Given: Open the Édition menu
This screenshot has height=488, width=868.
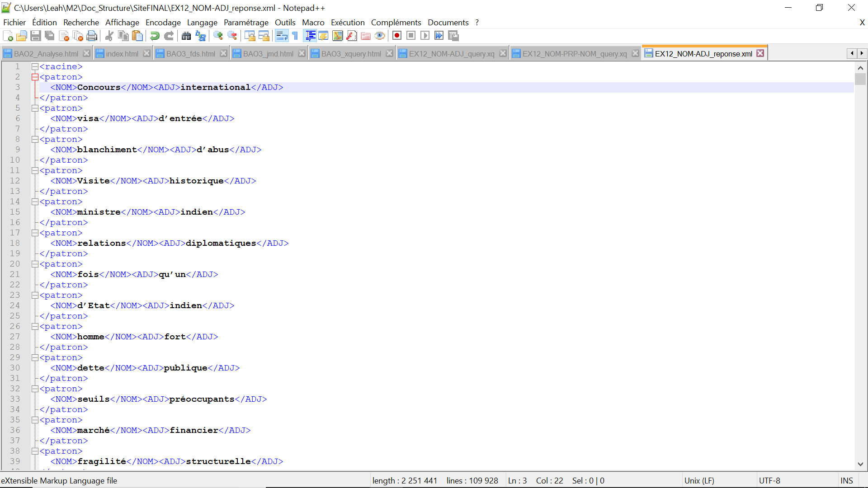Looking at the screenshot, I should pyautogui.click(x=44, y=23).
